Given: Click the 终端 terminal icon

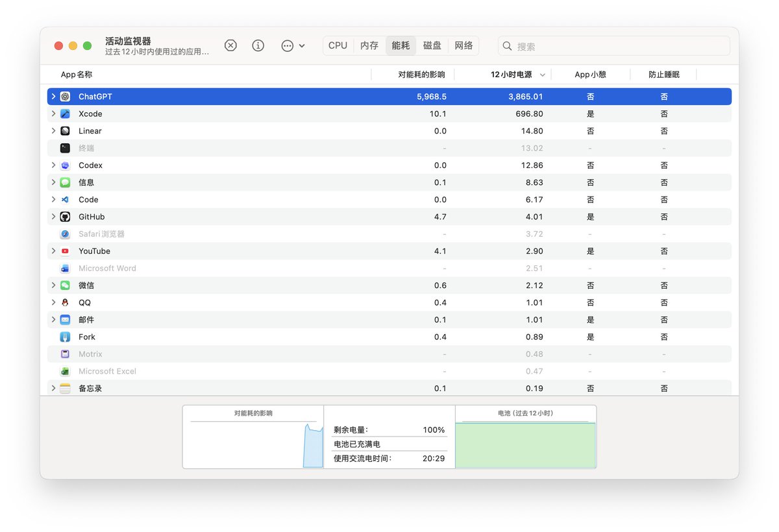Looking at the screenshot, I should coord(65,148).
